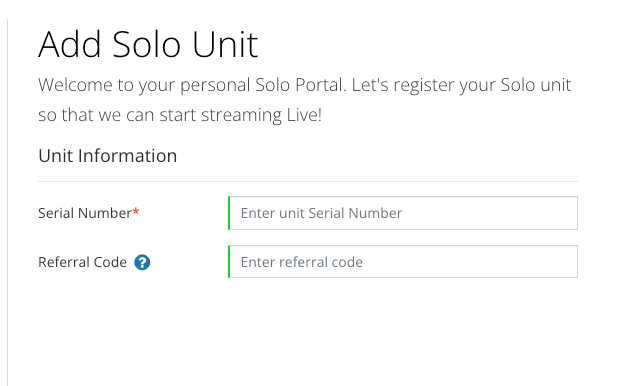Click the word 'Live!' in the welcome text
The height and width of the screenshot is (386, 627).
tap(304, 115)
